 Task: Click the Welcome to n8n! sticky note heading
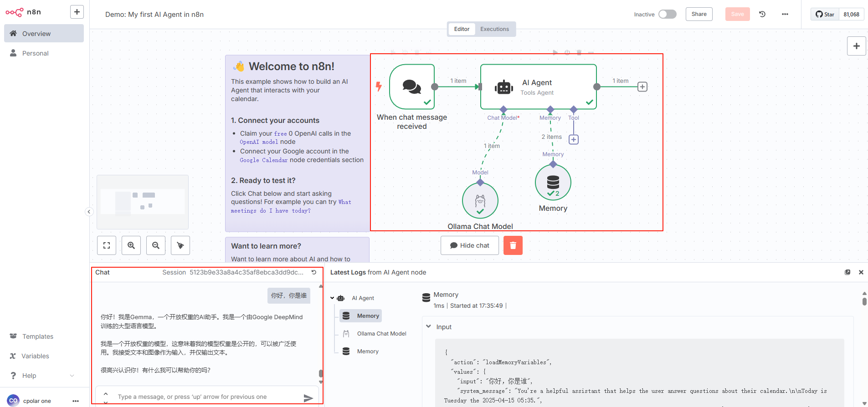click(292, 66)
